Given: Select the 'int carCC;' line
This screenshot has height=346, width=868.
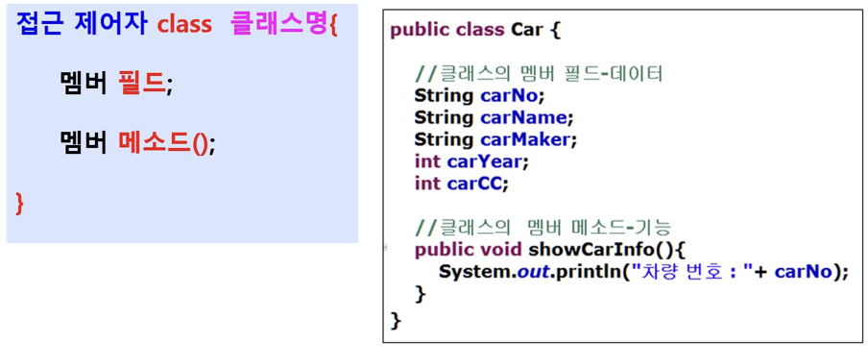Looking at the screenshot, I should click(x=461, y=184).
